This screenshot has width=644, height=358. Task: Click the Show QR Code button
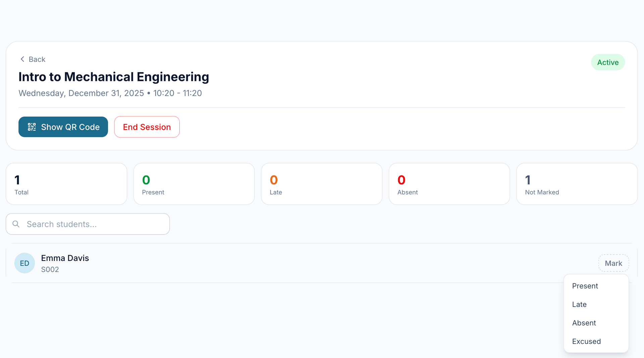pyautogui.click(x=63, y=127)
